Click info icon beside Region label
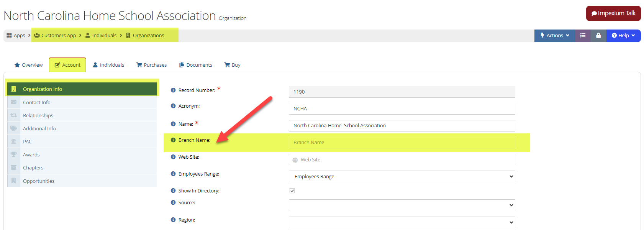The height and width of the screenshot is (230, 644). pos(173,220)
